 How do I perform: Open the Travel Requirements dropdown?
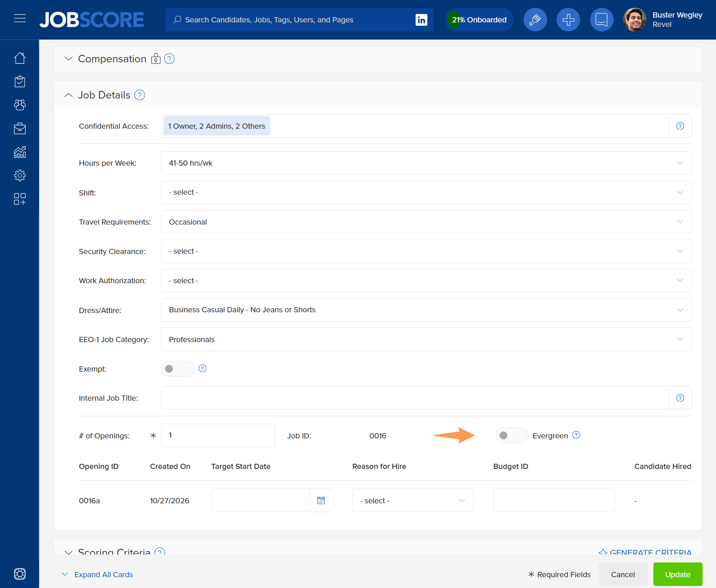click(426, 222)
